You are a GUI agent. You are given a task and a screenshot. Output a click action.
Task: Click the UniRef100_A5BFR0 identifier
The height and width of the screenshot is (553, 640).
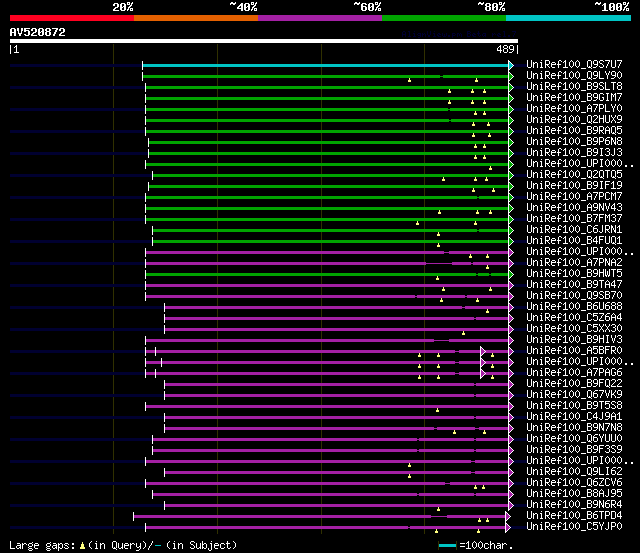(574, 351)
